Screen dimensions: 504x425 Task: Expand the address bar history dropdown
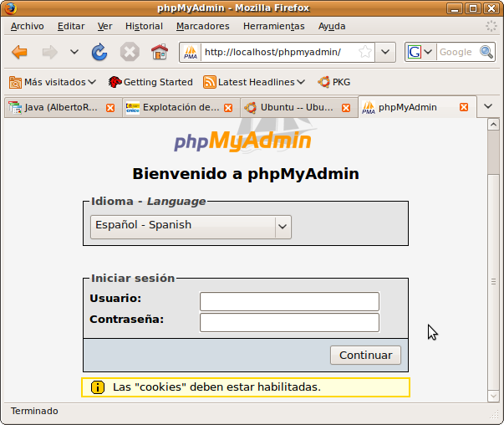[385, 52]
